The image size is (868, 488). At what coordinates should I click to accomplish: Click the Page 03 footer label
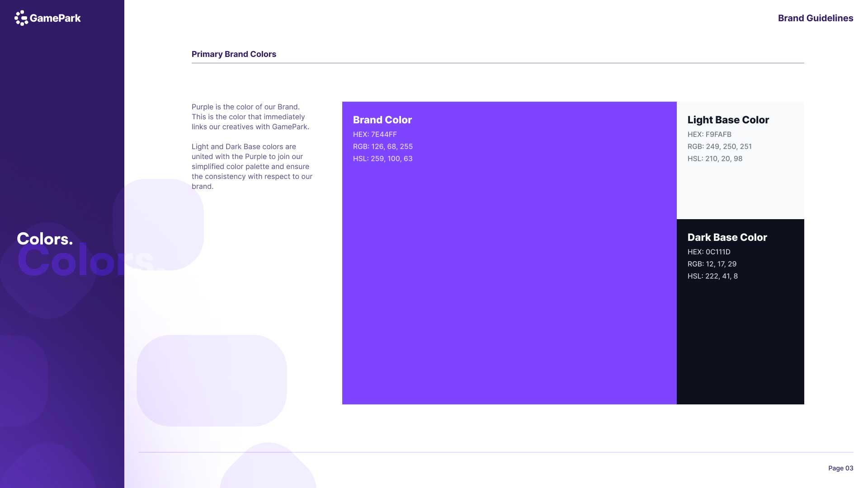(841, 468)
